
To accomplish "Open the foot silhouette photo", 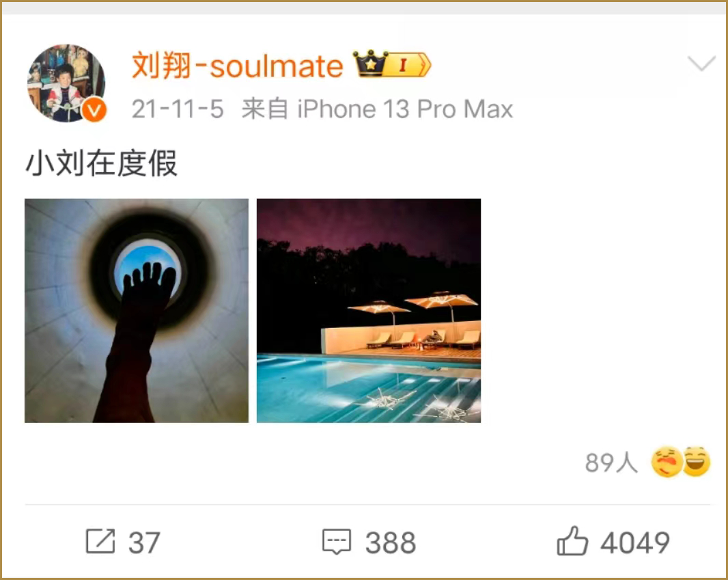I will (137, 311).
